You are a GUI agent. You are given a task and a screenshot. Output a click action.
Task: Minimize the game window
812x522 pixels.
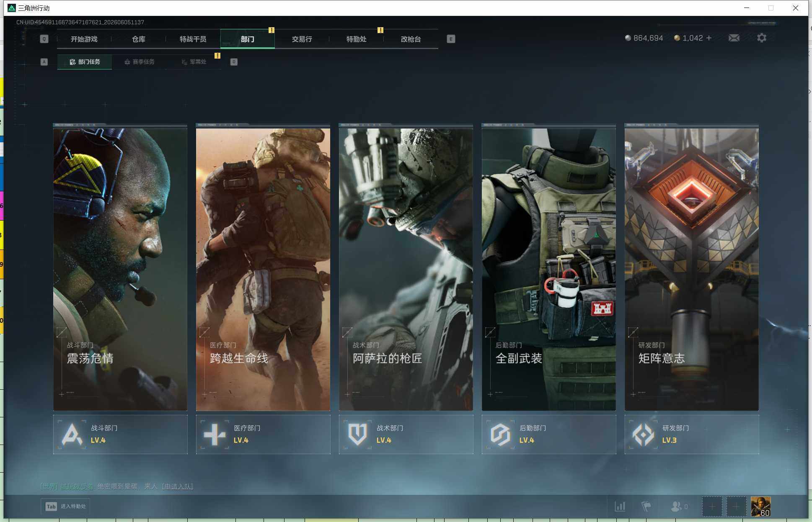[747, 8]
